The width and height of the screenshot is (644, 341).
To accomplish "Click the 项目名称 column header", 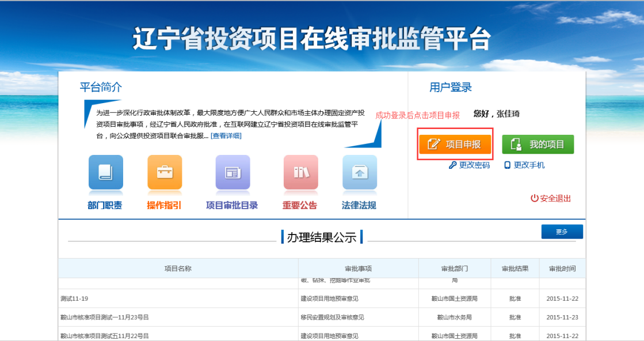I will (x=178, y=268).
